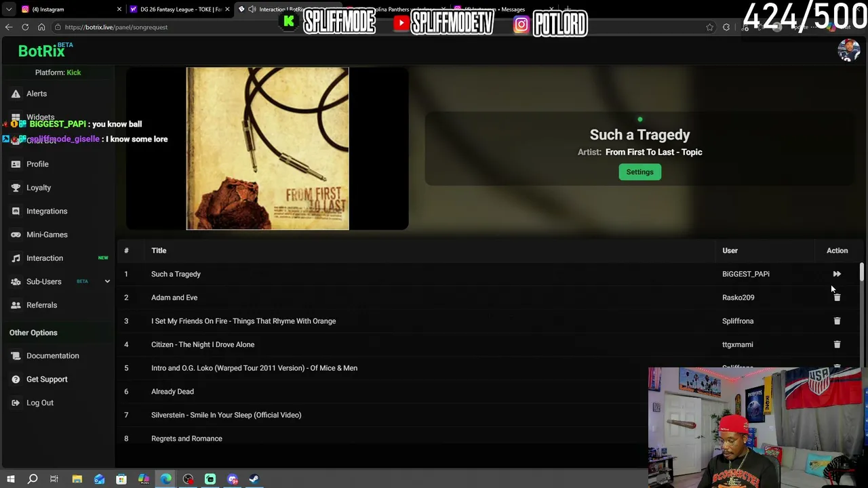Click requester name ttgxmami
Image resolution: width=868 pixels, height=488 pixels.
737,344
